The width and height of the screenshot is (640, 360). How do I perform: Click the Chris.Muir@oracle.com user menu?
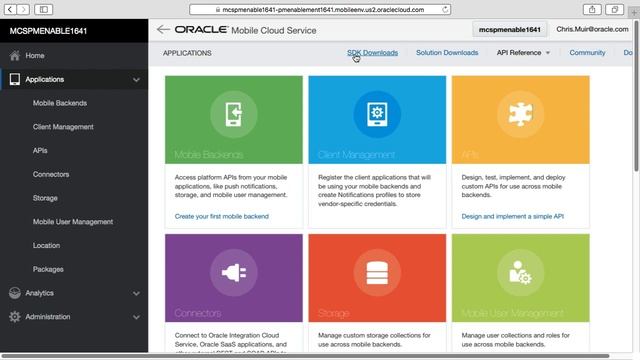592,29
